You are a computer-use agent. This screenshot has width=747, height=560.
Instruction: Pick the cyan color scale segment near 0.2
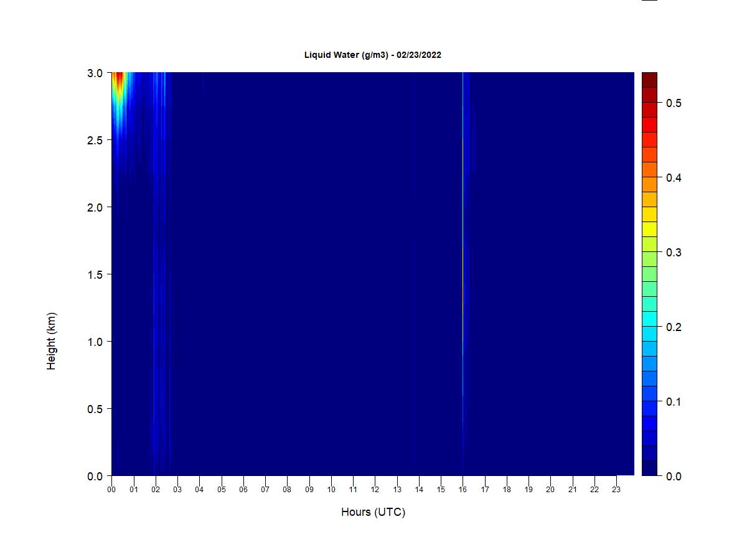649,319
